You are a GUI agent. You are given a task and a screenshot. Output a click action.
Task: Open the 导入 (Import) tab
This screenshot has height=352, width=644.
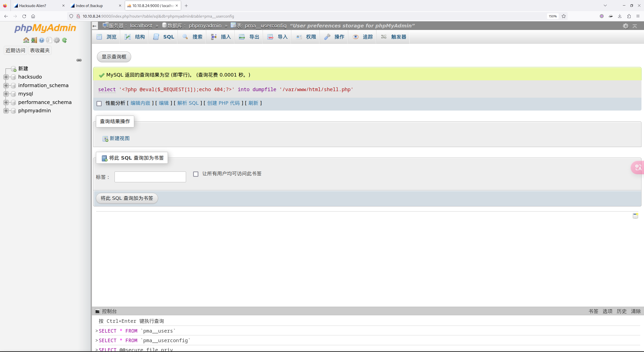pos(277,37)
